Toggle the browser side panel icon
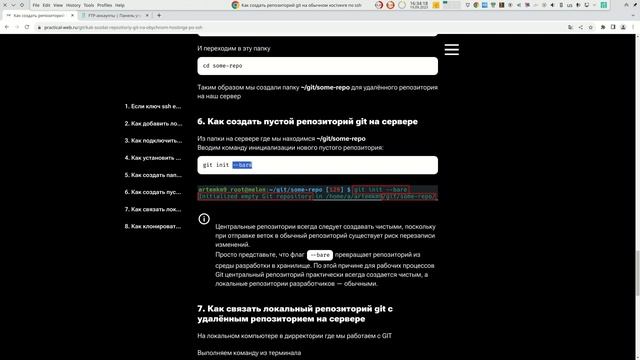Screen dimensions: 640x360 tap(613, 27)
